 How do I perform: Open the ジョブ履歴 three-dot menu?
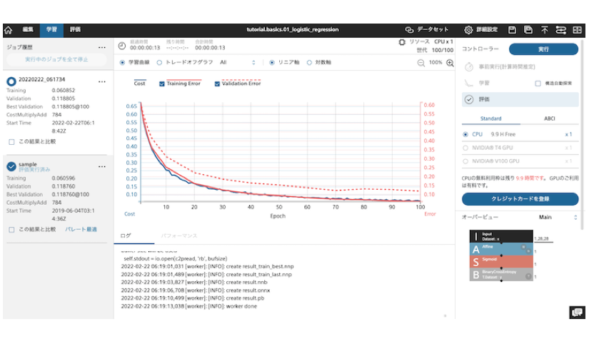click(102, 47)
